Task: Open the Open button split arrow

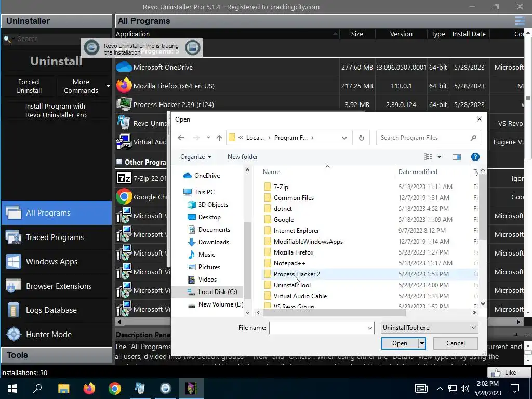Action: 422,343
